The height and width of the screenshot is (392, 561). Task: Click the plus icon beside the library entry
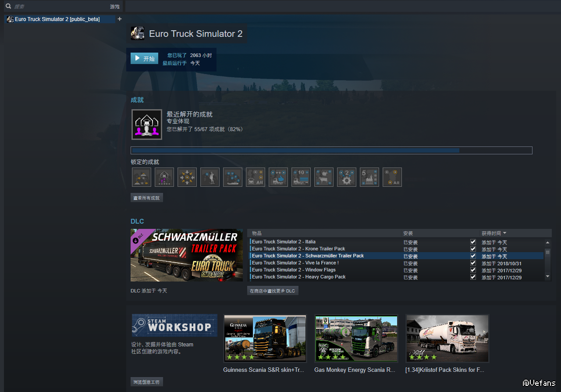tap(120, 19)
